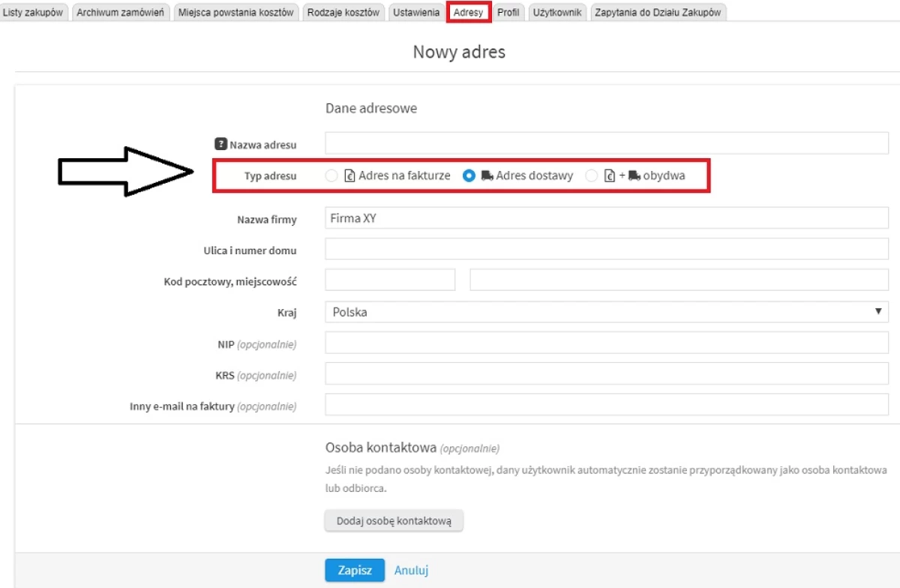Viewport: 900px width, 588px height.
Task: Click the truck icon next to obydwa
Action: 634,176
